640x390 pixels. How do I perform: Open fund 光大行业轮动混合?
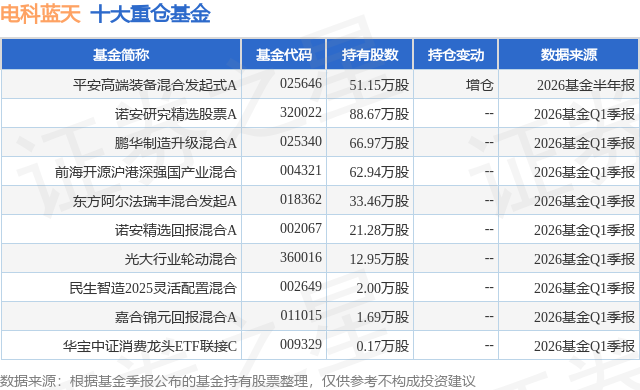point(180,259)
